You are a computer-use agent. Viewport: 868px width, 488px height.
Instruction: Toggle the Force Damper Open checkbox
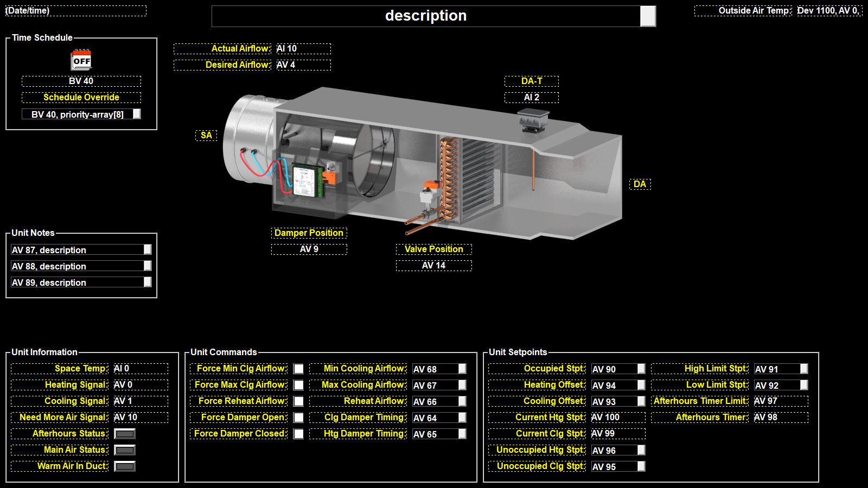[298, 418]
